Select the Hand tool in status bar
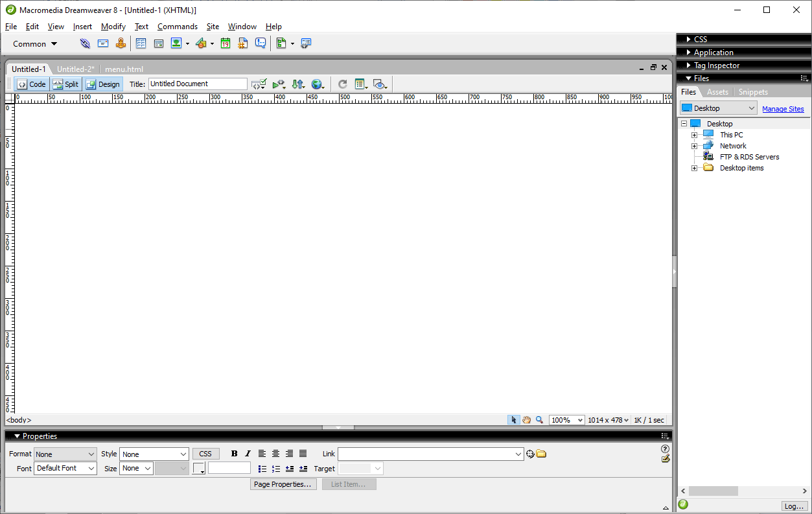812x514 pixels. tap(527, 420)
